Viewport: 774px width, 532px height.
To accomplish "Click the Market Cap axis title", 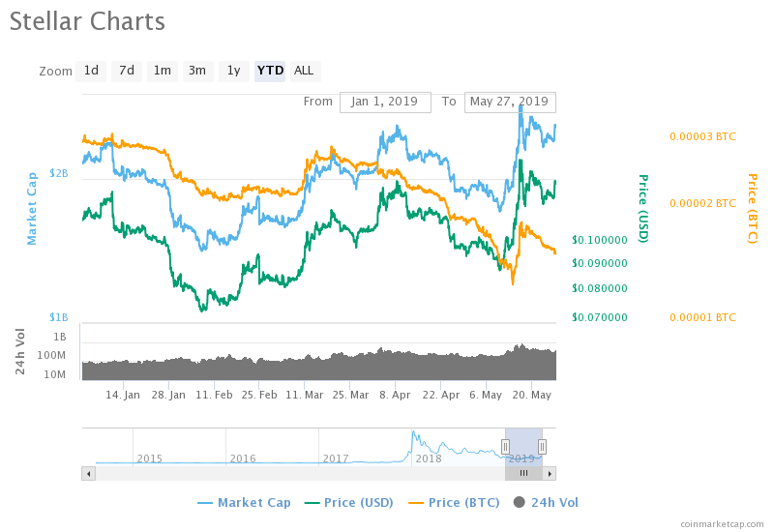I will [x=32, y=209].
